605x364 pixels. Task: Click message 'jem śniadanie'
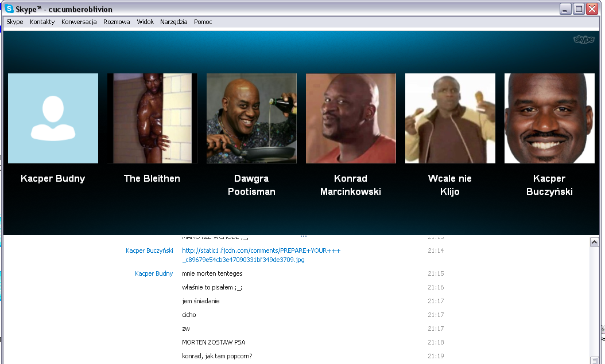point(201,301)
